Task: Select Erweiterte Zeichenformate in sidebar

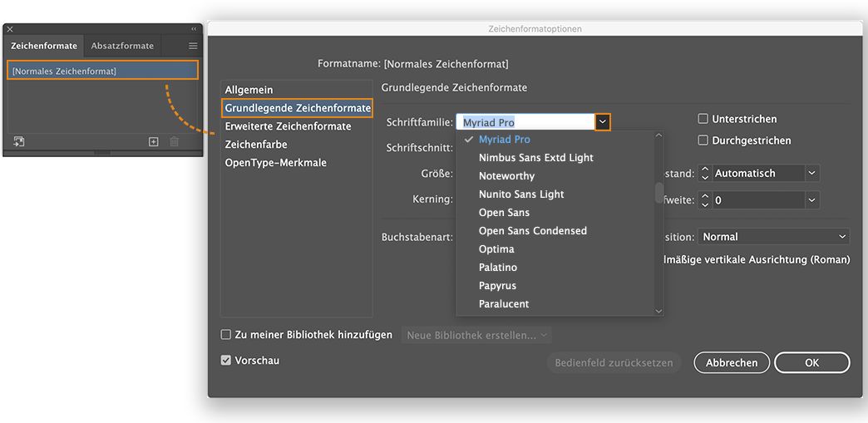Action: pos(288,126)
